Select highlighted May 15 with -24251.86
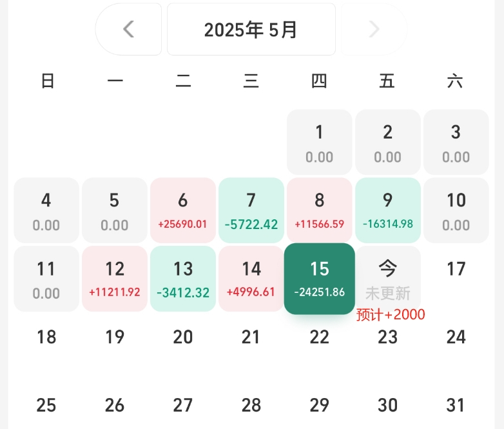The image size is (504, 429). click(x=320, y=279)
